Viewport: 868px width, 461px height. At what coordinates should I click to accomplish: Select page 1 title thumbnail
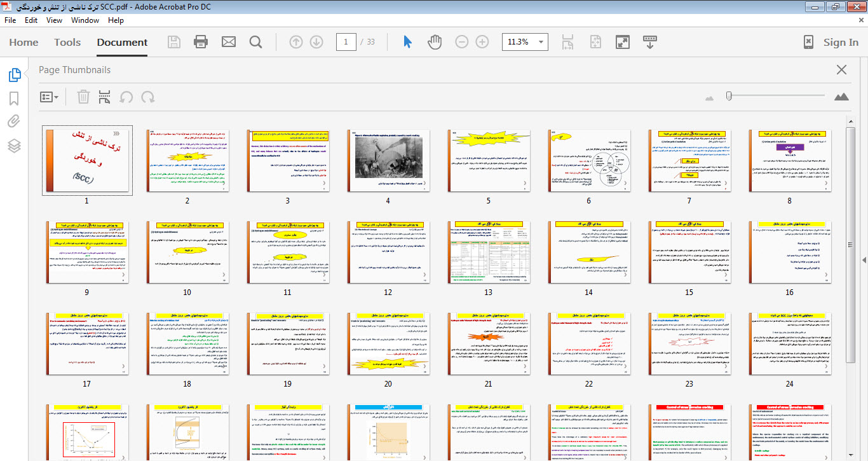tap(86, 160)
